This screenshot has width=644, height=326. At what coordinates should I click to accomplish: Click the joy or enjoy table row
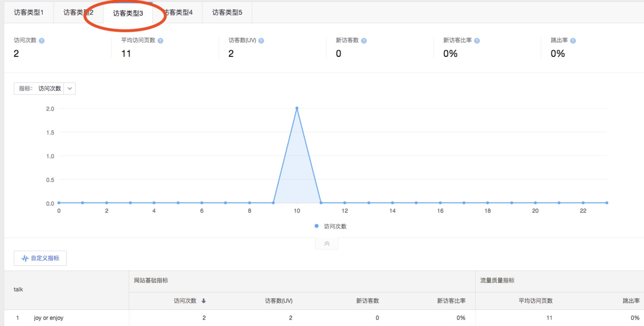click(49, 318)
